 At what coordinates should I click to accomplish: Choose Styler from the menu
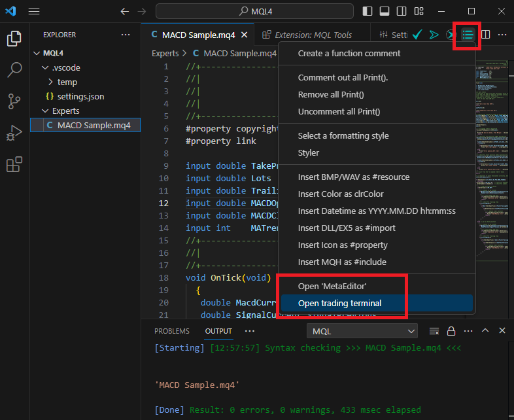click(x=377, y=153)
